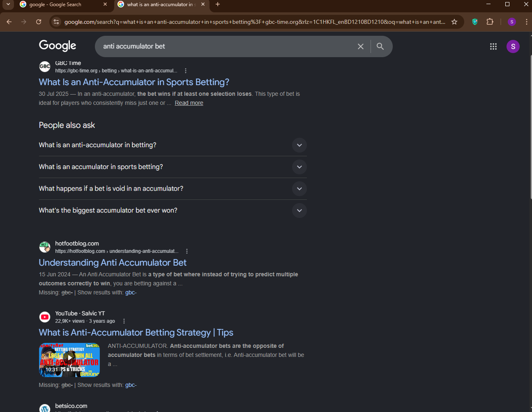Click 'gbc-' link under the hotfootblog result
532x412 pixels.
pyautogui.click(x=131, y=293)
